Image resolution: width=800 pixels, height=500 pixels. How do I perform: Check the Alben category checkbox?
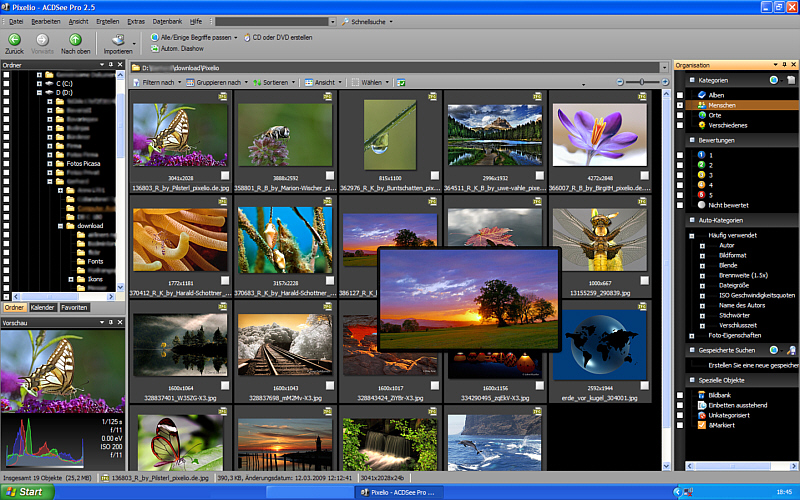pos(680,95)
